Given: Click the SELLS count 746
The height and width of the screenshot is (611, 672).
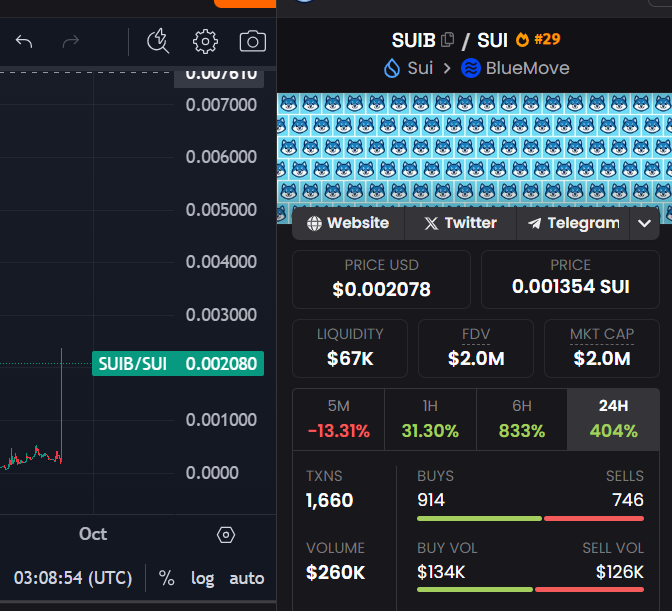Looking at the screenshot, I should (x=628, y=500).
